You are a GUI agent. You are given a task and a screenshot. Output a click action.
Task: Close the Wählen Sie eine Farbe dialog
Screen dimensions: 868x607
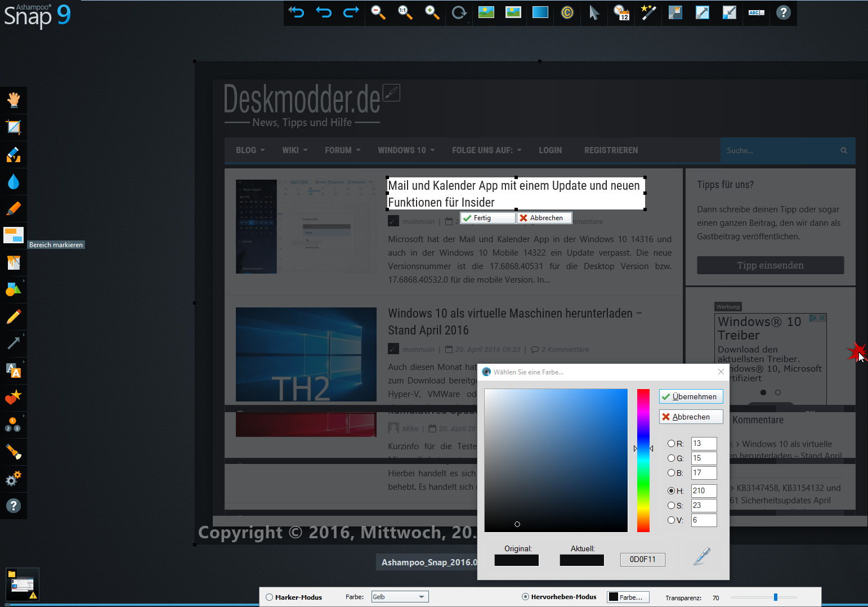pyautogui.click(x=721, y=372)
